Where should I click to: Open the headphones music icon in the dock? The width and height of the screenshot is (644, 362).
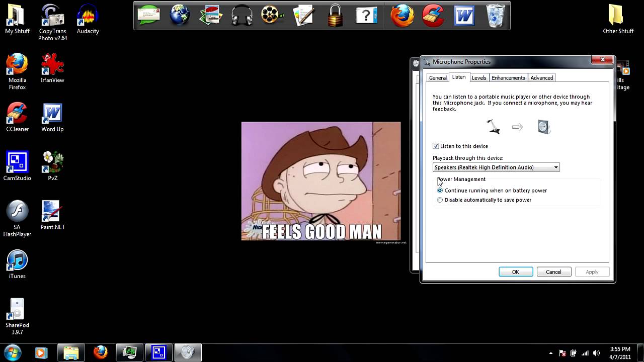pos(242,15)
